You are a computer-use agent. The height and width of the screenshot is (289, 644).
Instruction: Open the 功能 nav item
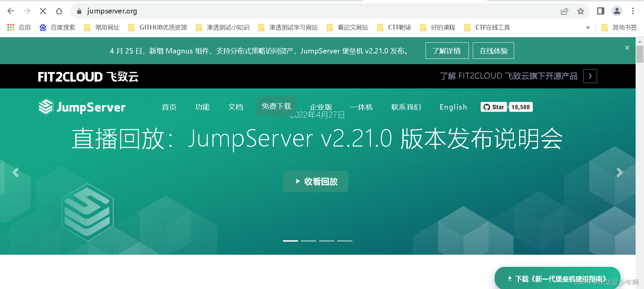pos(202,107)
